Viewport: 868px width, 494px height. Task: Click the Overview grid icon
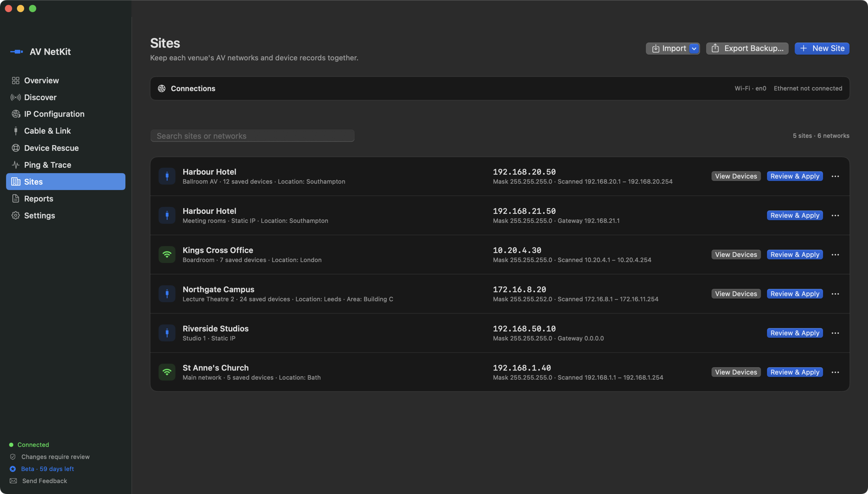(x=16, y=81)
